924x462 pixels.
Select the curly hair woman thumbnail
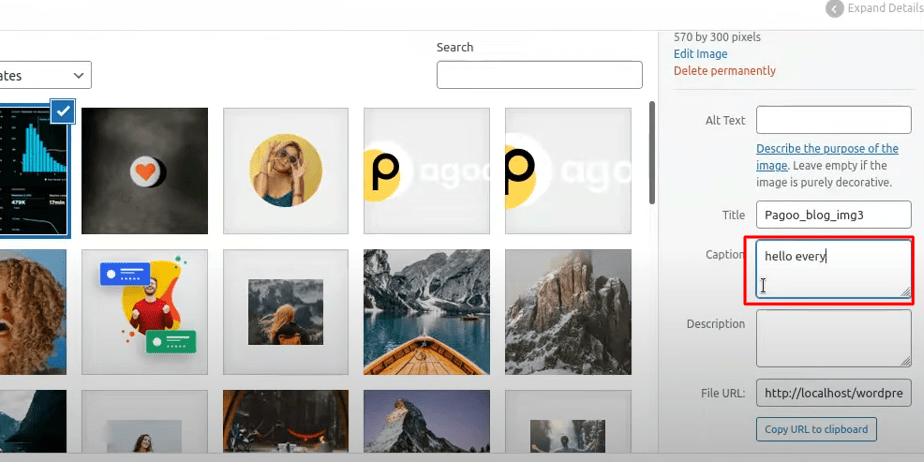point(33,312)
